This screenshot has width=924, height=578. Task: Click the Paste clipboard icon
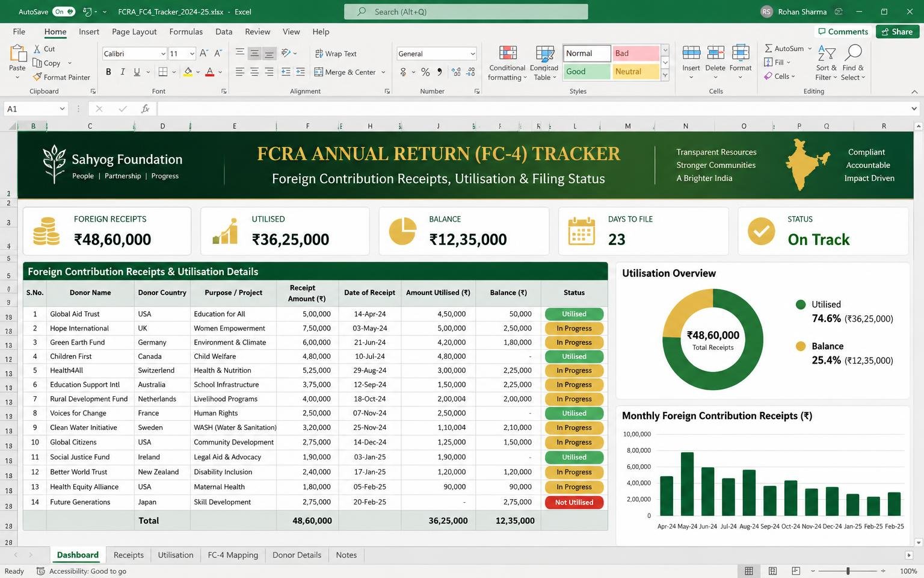pyautogui.click(x=17, y=54)
